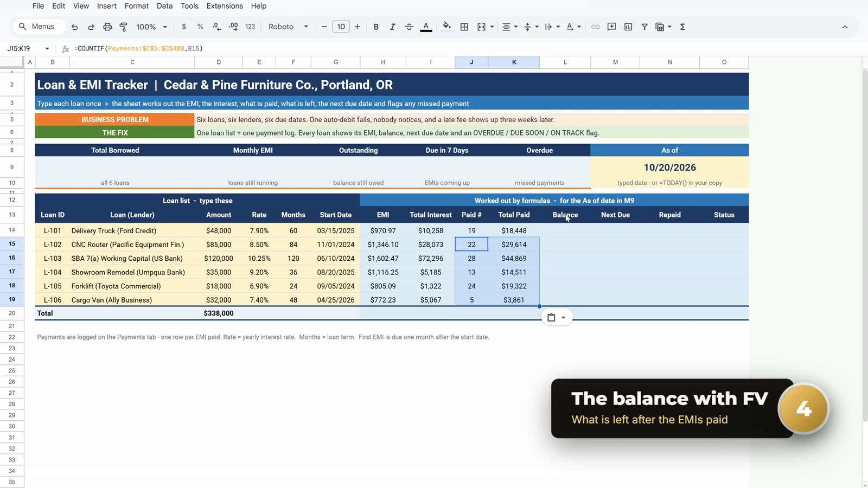Toggle italic formatting
The height and width of the screenshot is (488, 868).
(392, 27)
